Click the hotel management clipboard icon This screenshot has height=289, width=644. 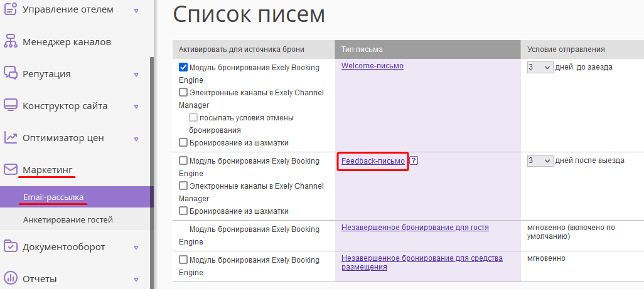(11, 9)
